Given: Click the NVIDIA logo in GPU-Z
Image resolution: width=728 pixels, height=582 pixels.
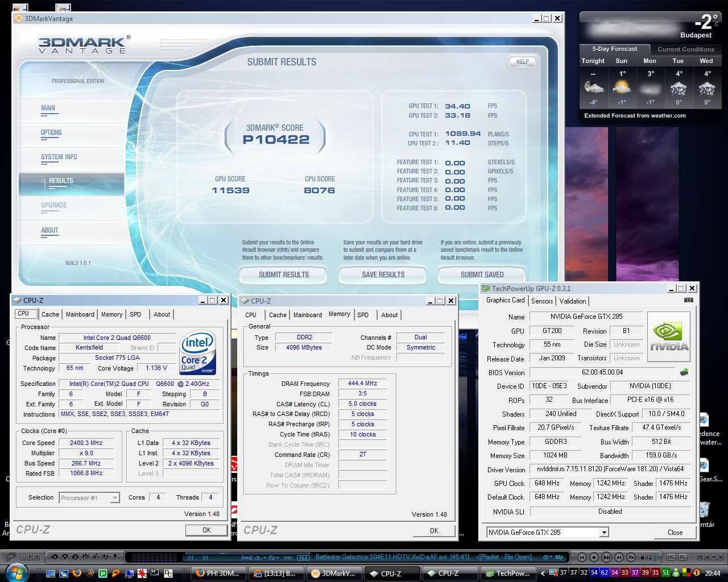Looking at the screenshot, I should [669, 337].
